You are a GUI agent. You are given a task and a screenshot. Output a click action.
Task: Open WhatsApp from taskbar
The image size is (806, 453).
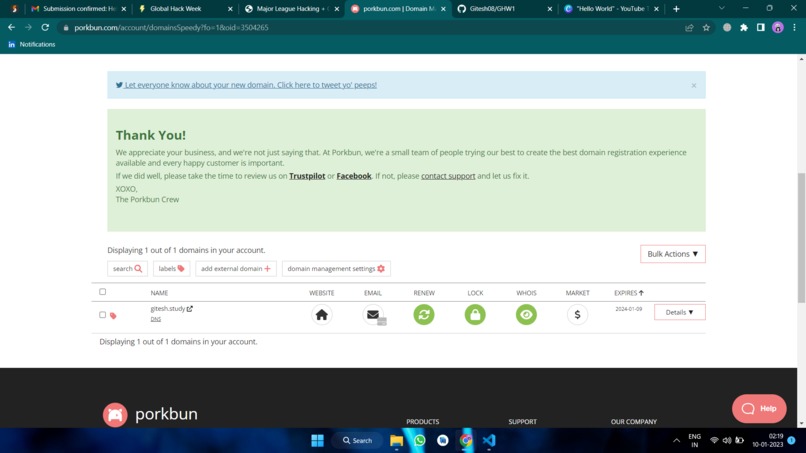pos(419,441)
